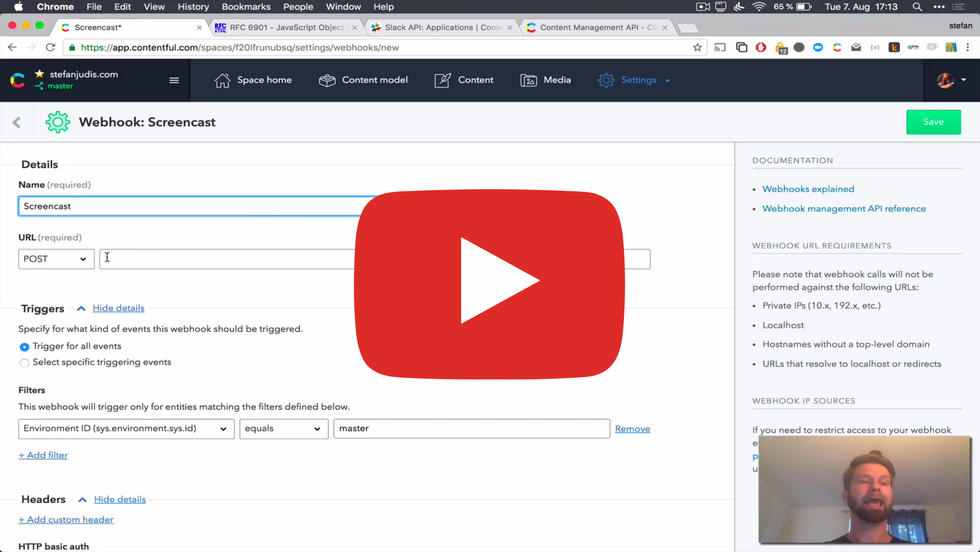The image size is (980, 552).
Task: Go to Space home
Action: [x=253, y=80]
